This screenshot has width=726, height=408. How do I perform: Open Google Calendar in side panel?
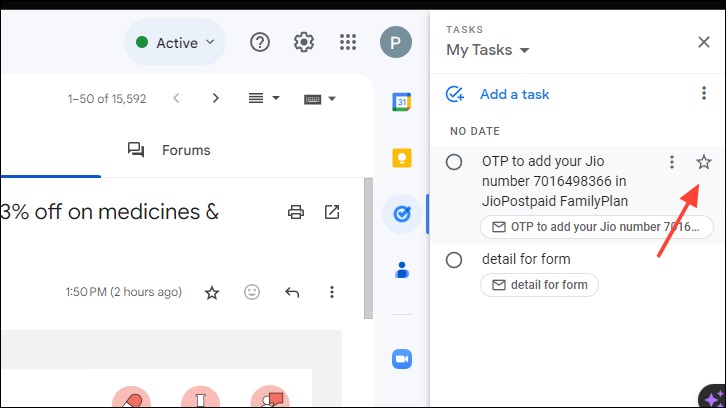(401, 102)
